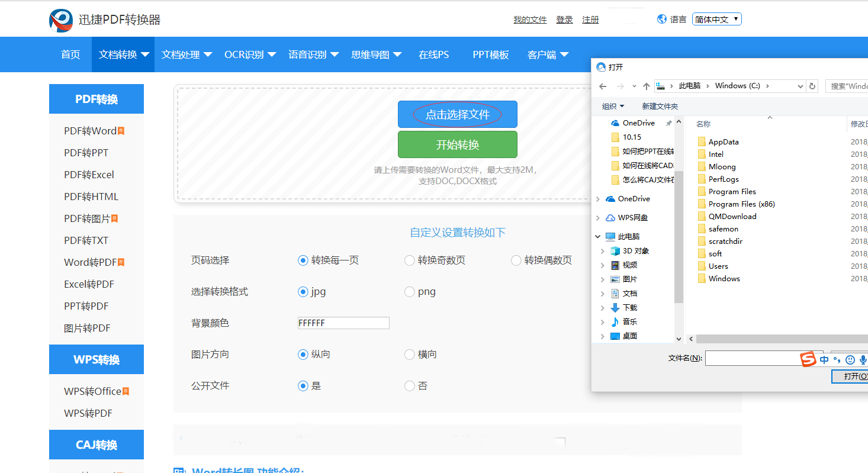Click the 迅捷PDF转换器 logo icon
The height and width of the screenshot is (473, 868).
coord(61,20)
